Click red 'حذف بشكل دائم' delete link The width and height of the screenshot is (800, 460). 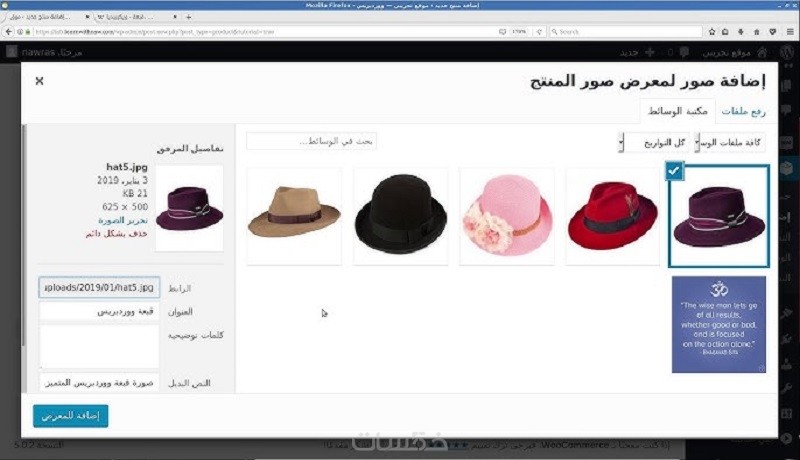(x=116, y=234)
